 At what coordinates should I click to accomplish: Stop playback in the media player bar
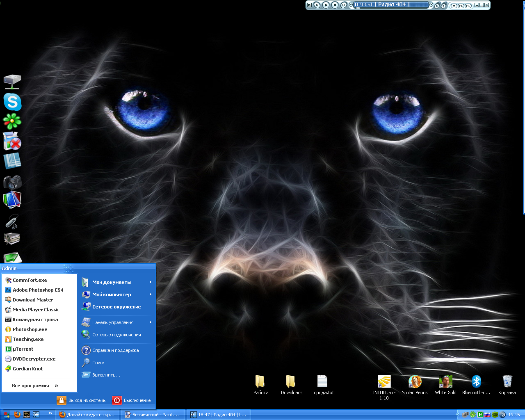pos(335,5)
